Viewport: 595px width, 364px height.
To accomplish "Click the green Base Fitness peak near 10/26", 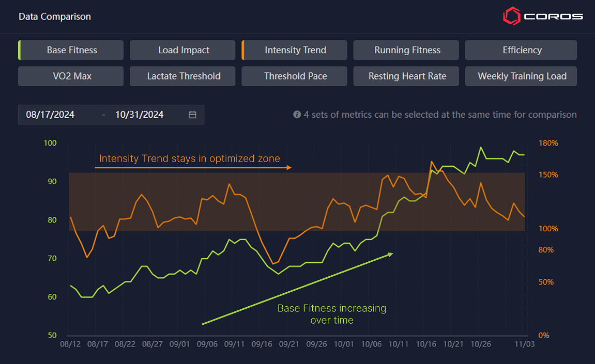I will [481, 148].
